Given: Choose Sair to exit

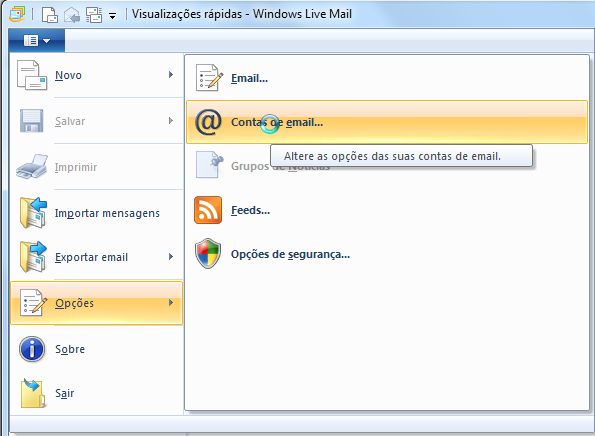Looking at the screenshot, I should (x=96, y=393).
